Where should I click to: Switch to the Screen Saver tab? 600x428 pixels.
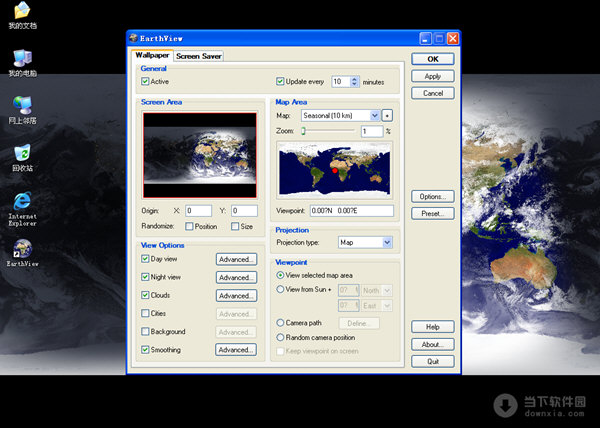[199, 56]
